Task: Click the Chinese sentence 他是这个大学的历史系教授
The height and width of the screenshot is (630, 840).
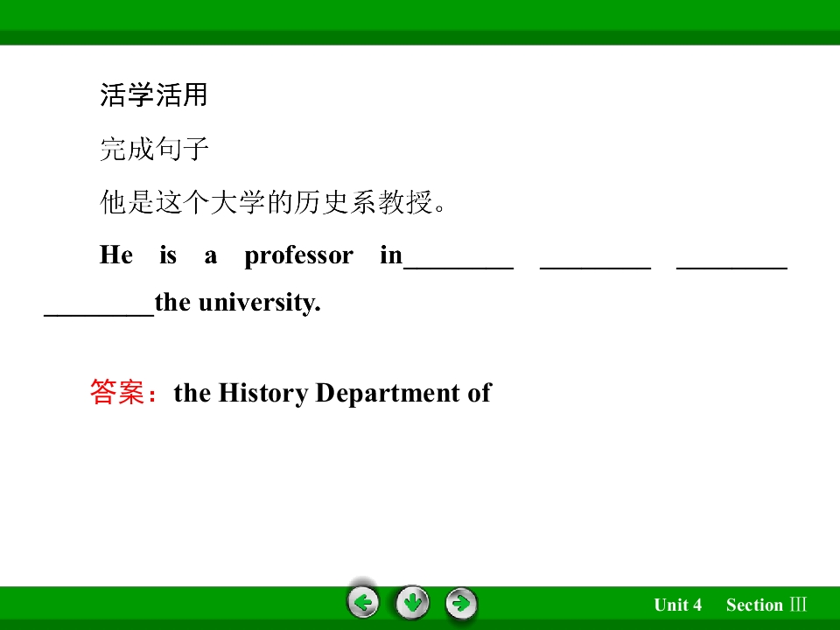Action: pos(273,202)
